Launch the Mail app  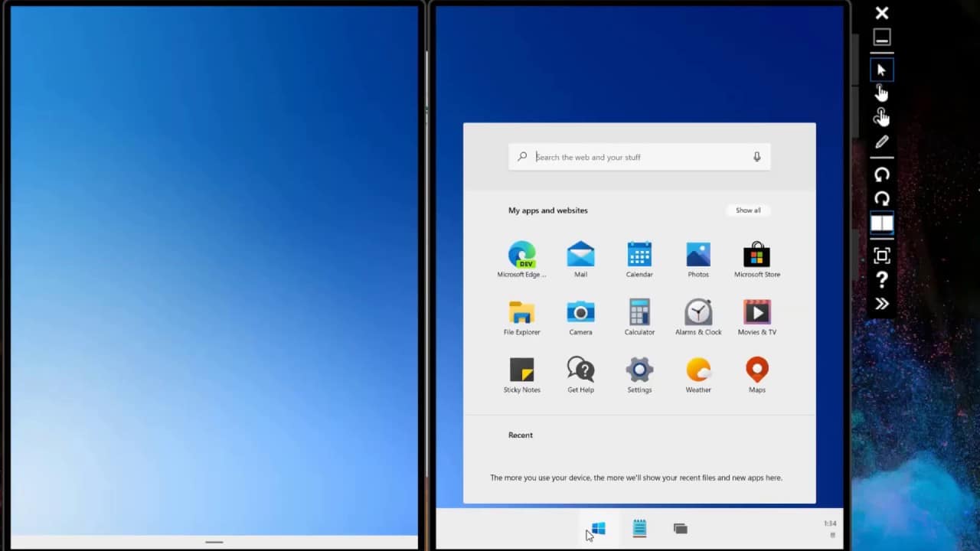pyautogui.click(x=580, y=259)
